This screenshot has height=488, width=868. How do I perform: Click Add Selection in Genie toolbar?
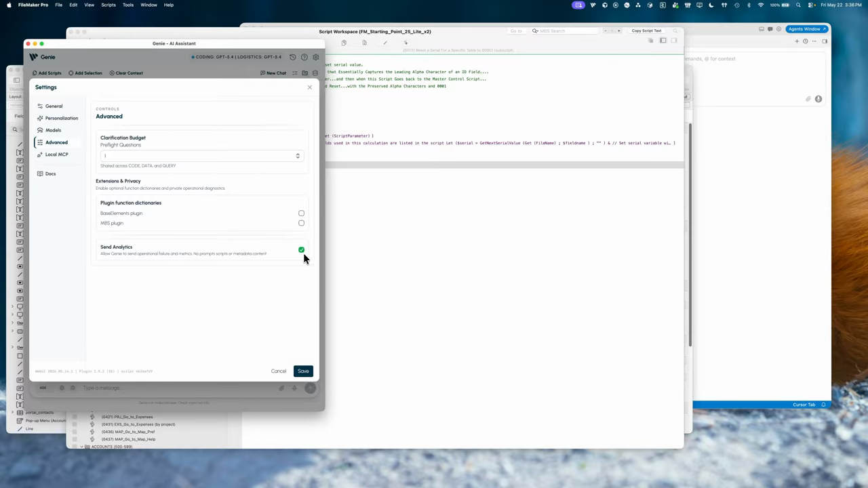pyautogui.click(x=85, y=73)
